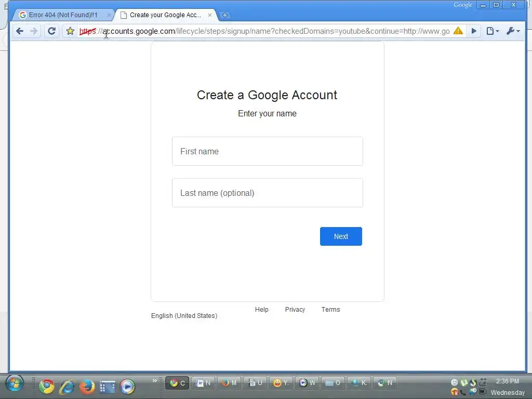Open the English (United States) language selector
Image resolution: width=532 pixels, height=399 pixels.
pos(184,315)
